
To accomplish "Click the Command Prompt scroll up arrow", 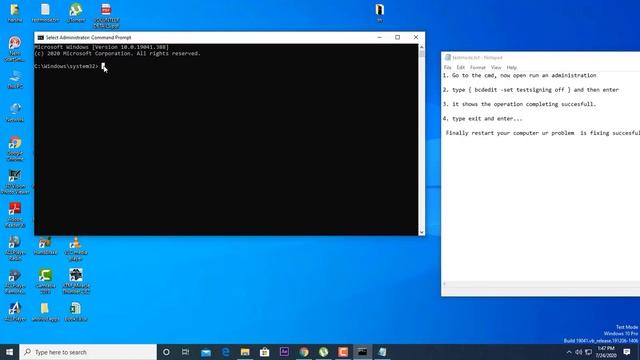I will click(422, 47).
